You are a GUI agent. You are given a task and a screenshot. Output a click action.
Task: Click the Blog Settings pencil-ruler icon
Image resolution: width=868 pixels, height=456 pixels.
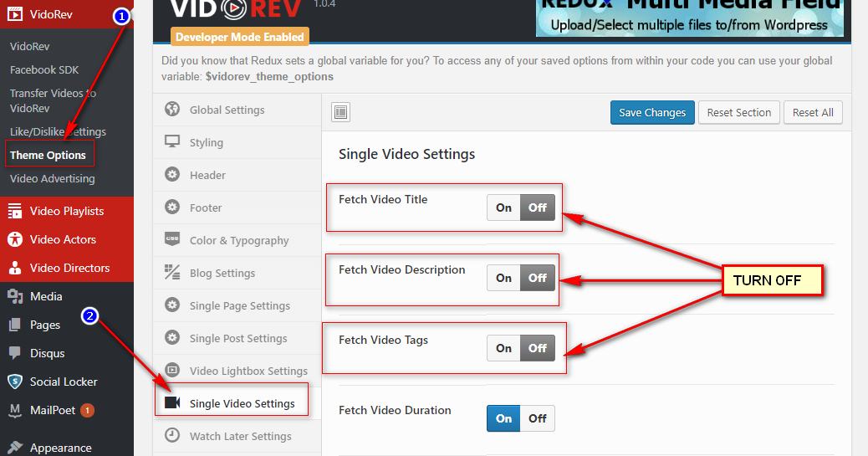172,272
